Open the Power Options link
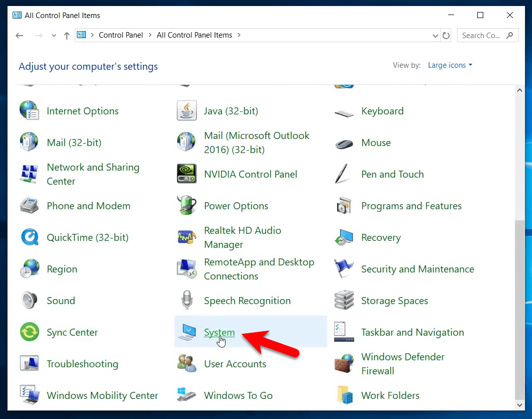Viewport: 532px width, 419px height. click(236, 206)
